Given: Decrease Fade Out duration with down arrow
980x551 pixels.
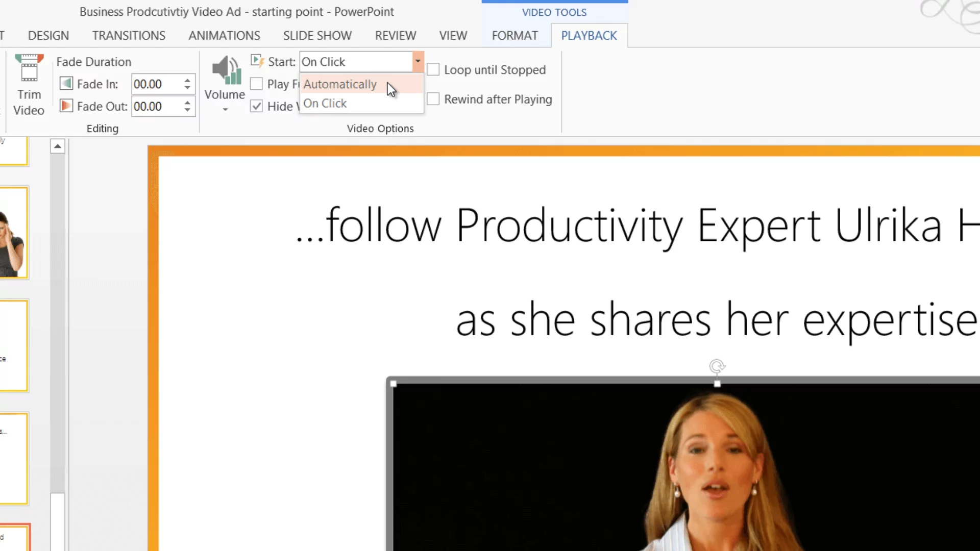Looking at the screenshot, I should tap(187, 110).
